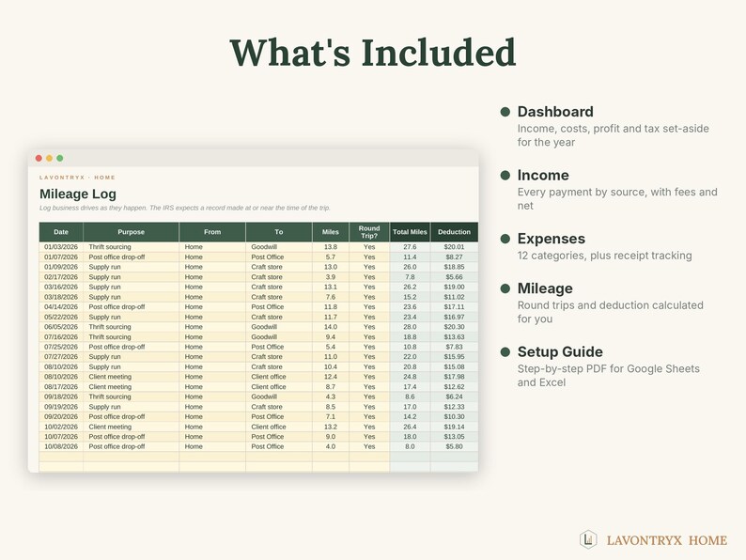Click Post Office in the 10/07/2026 row
Image resolution: width=746 pixels, height=560 pixels.
click(x=268, y=436)
